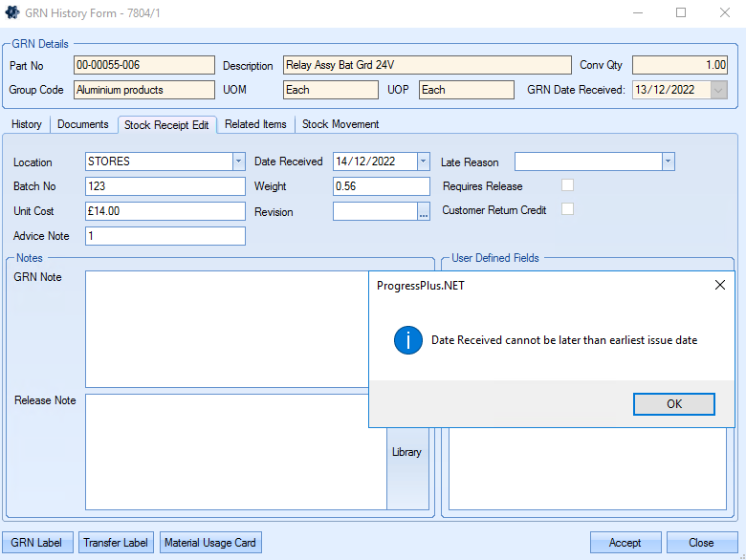Click the GRN History Form app icon
The image size is (746, 560).
tap(12, 12)
